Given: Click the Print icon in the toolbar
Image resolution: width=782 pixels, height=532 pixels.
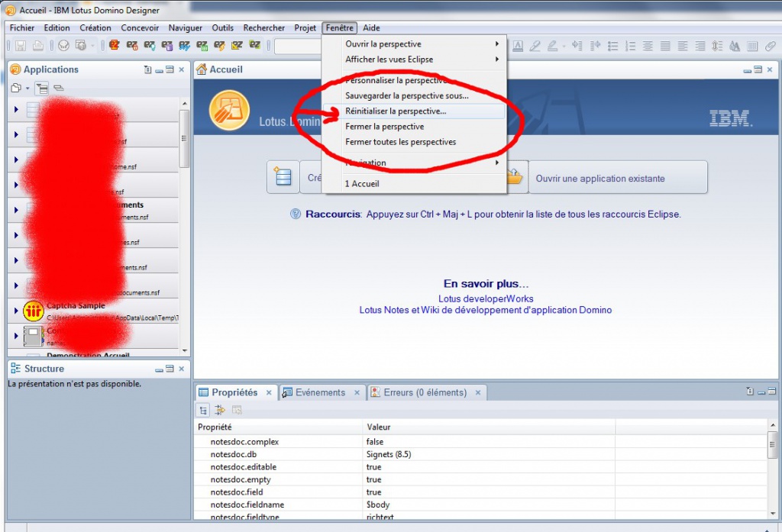Looking at the screenshot, I should (37, 46).
